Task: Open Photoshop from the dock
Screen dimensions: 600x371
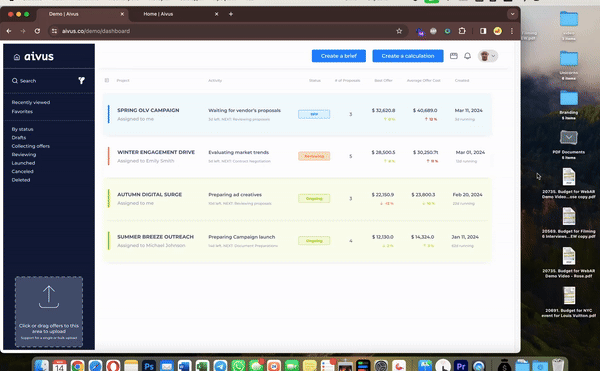Action: [x=148, y=366]
